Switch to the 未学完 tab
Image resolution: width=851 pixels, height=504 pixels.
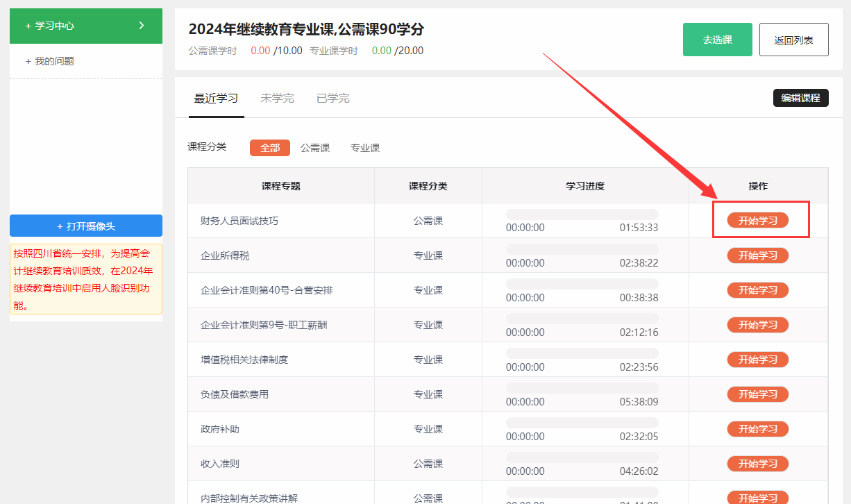click(x=277, y=99)
